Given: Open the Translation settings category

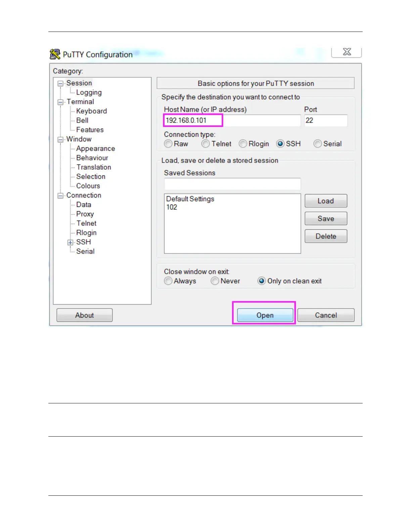Looking at the screenshot, I should 94,167.
